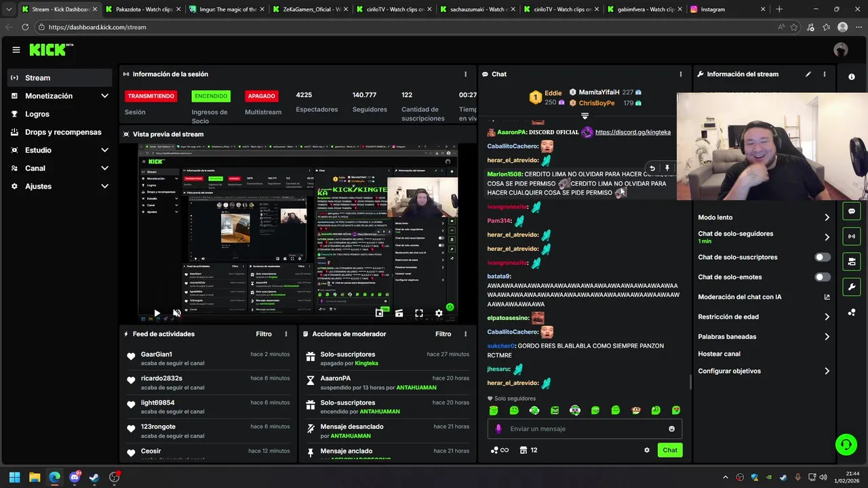The height and width of the screenshot is (488, 868).
Task: Open the discord.gg/kingteka link in chat
Action: pyautogui.click(x=633, y=132)
